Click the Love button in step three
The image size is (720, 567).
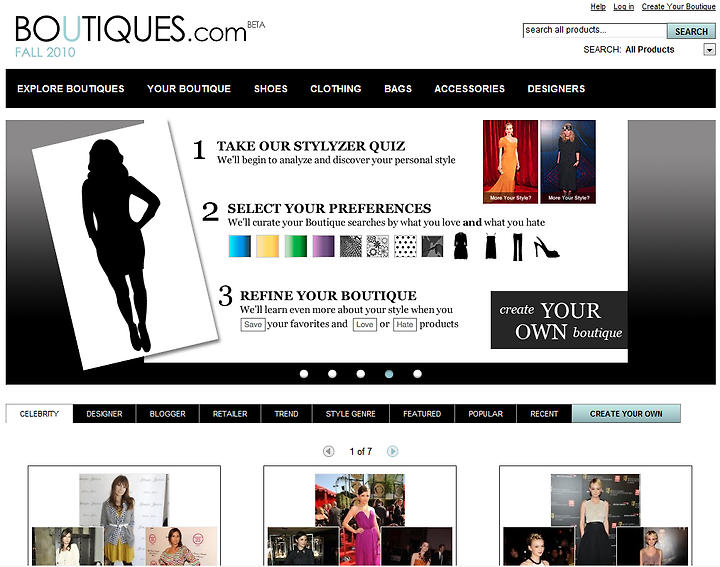tap(365, 324)
